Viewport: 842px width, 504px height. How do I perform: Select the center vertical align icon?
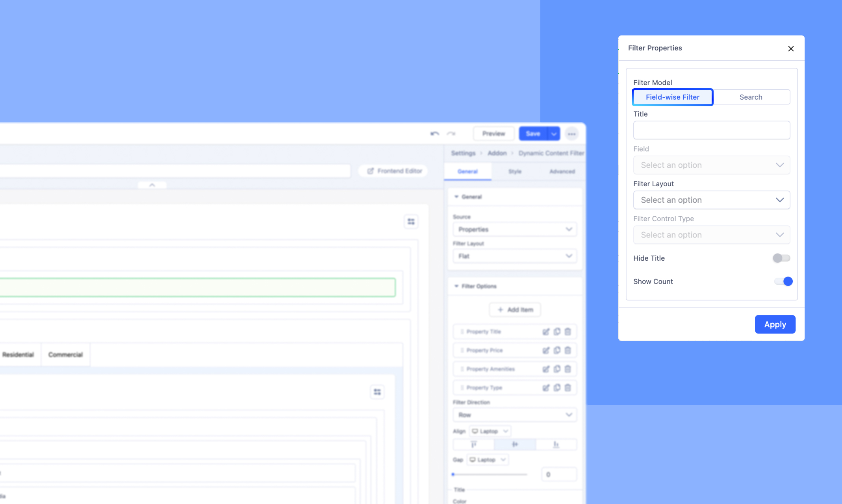(515, 445)
